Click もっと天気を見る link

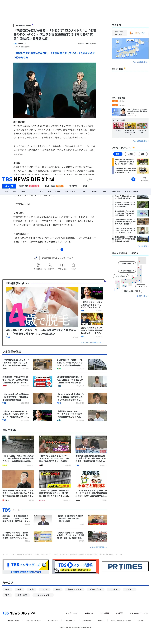141,62
